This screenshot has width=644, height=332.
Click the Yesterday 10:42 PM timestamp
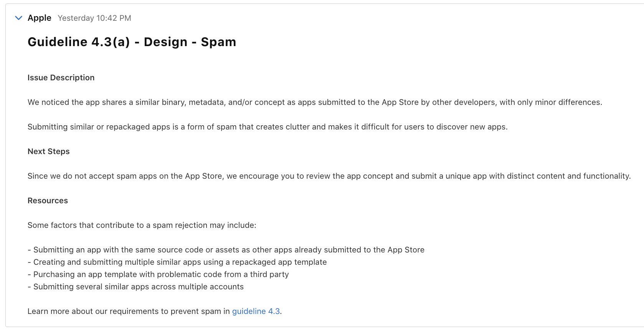click(x=94, y=18)
